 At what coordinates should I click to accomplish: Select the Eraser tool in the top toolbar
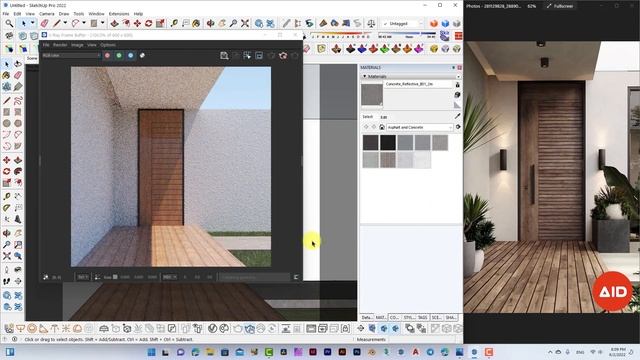(44, 23)
